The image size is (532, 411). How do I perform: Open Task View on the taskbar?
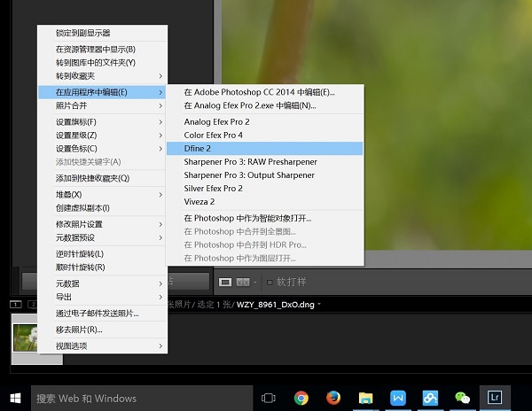point(269,398)
